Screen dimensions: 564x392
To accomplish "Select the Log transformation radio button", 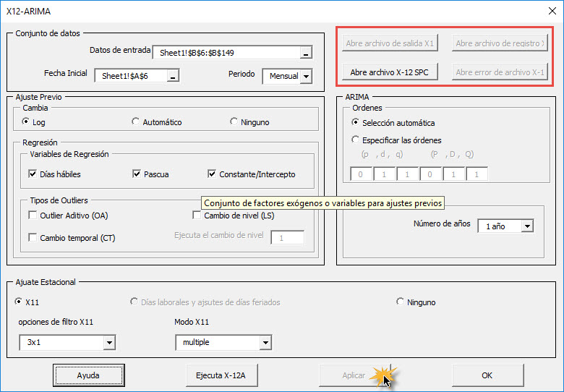I will (25, 122).
